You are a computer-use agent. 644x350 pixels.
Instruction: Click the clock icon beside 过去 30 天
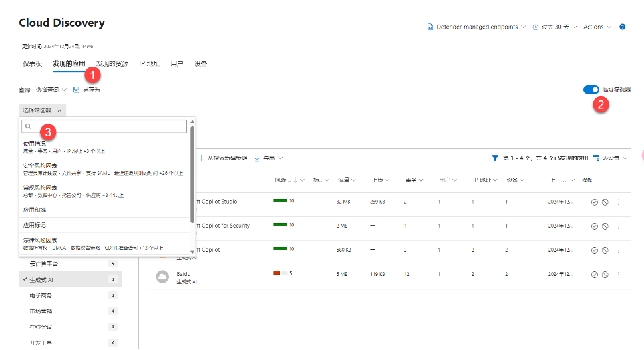tap(536, 27)
